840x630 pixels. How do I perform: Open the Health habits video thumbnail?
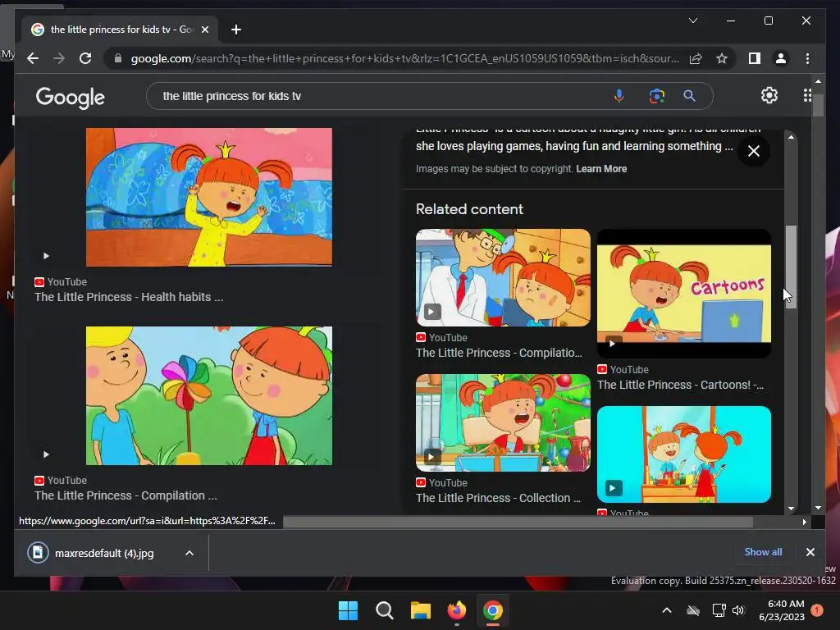pos(209,197)
